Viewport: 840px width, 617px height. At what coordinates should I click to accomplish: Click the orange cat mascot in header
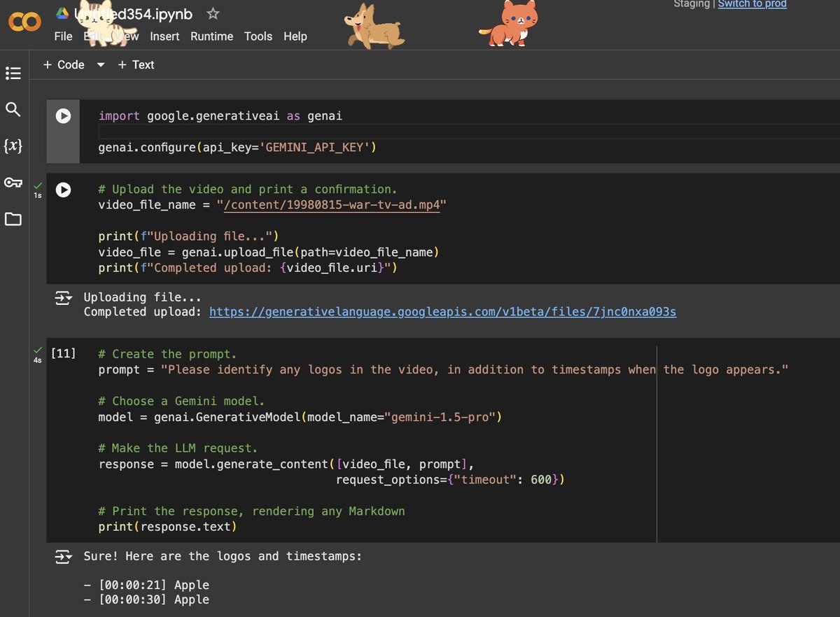tap(510, 23)
